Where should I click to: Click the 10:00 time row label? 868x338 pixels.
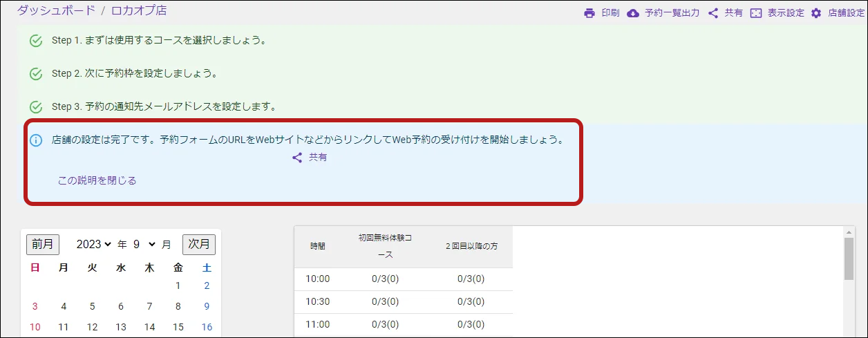(318, 279)
